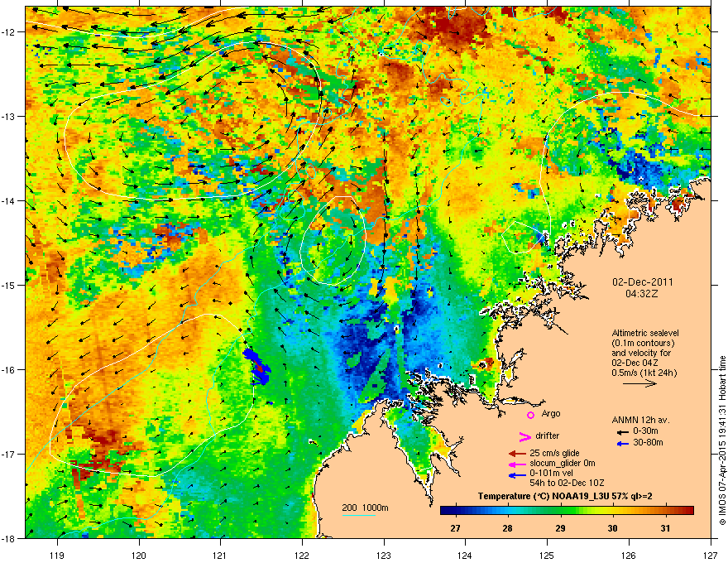Viewport: 728px width, 563px height.
Task: Click the drifter legend label
Action: click(x=548, y=435)
